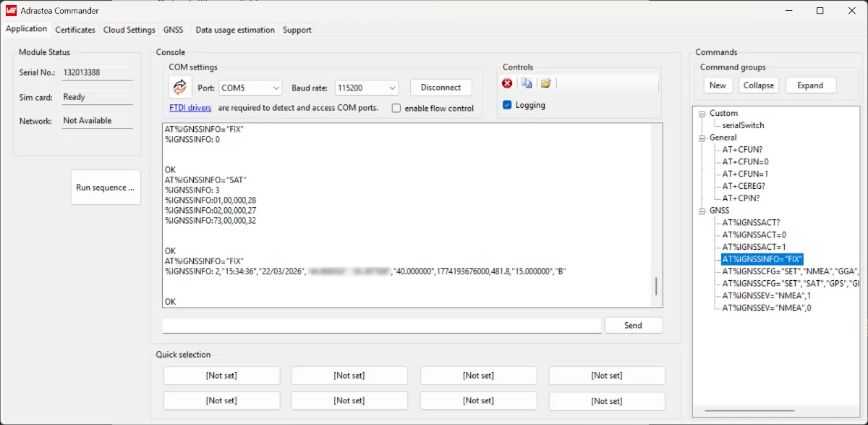Collapse the General command group node

(x=702, y=138)
